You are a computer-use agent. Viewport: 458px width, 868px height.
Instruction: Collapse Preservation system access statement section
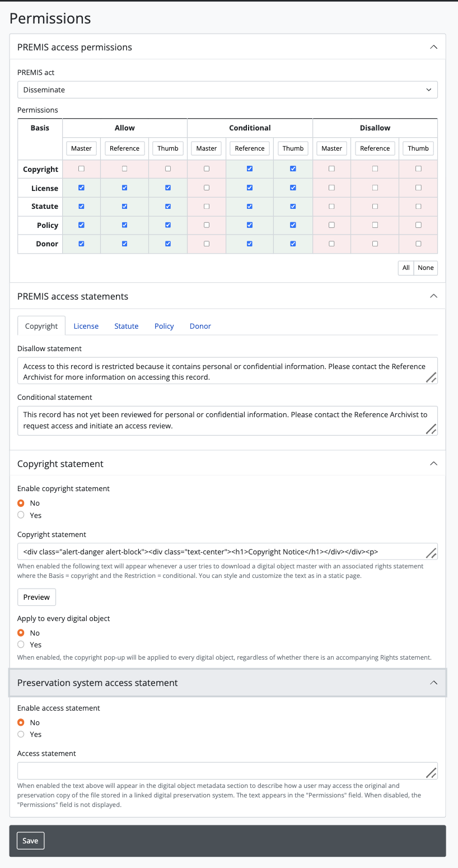point(433,683)
